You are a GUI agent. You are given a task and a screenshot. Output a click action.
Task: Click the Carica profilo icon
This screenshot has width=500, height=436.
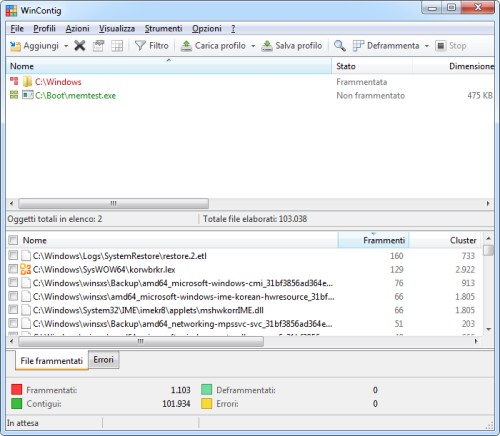click(x=186, y=46)
